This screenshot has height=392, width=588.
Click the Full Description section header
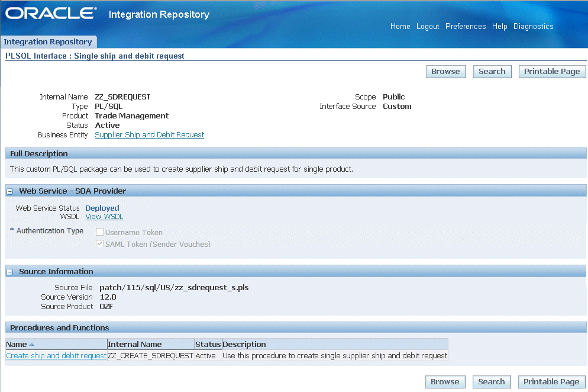click(x=296, y=153)
